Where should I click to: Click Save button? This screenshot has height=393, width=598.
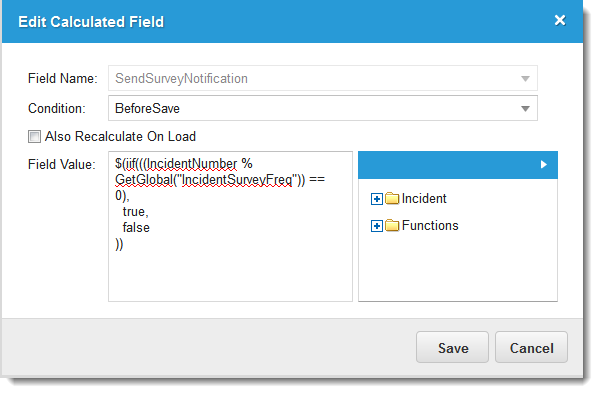(x=452, y=347)
